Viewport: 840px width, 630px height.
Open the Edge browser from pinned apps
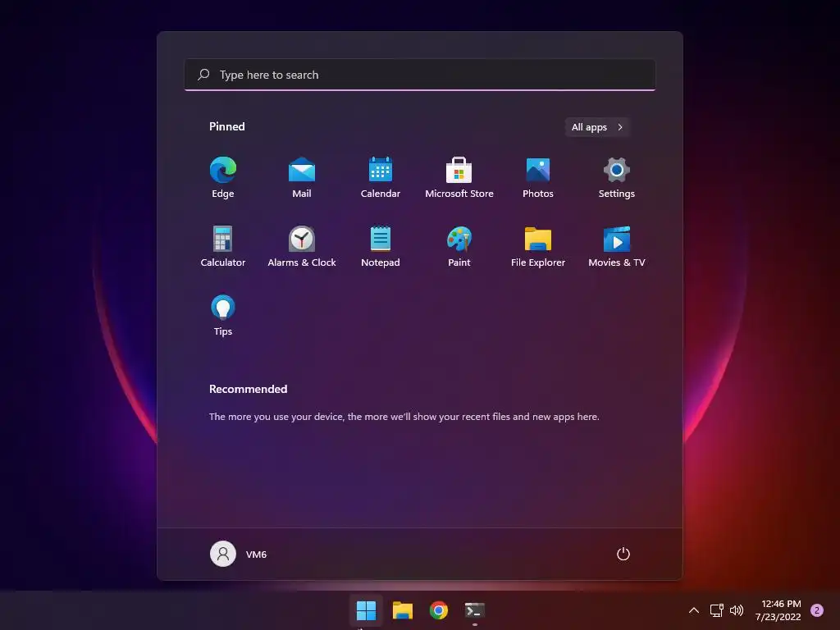[x=223, y=178]
